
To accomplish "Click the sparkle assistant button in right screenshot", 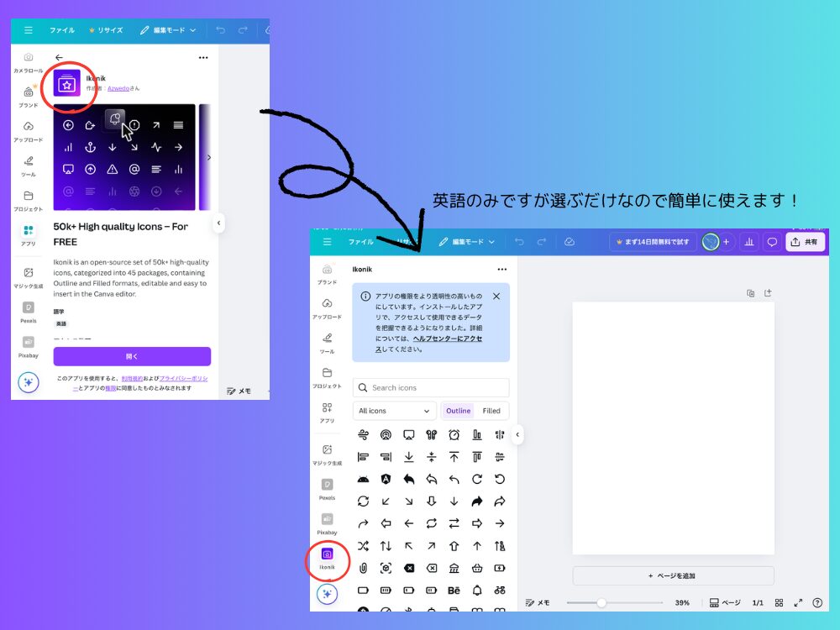I will click(x=328, y=594).
